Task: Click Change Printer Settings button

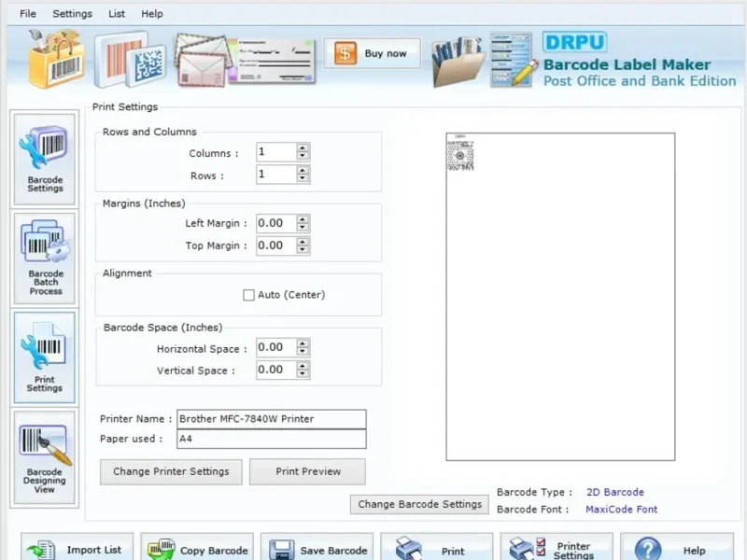Action: pyautogui.click(x=171, y=471)
